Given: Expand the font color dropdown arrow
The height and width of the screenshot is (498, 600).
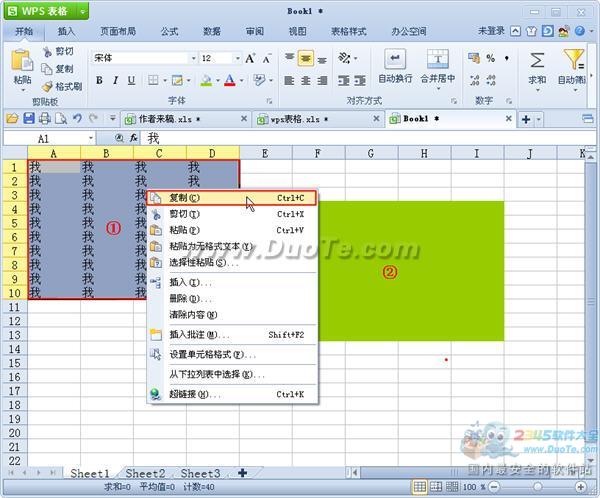Looking at the screenshot, I should click(241, 81).
